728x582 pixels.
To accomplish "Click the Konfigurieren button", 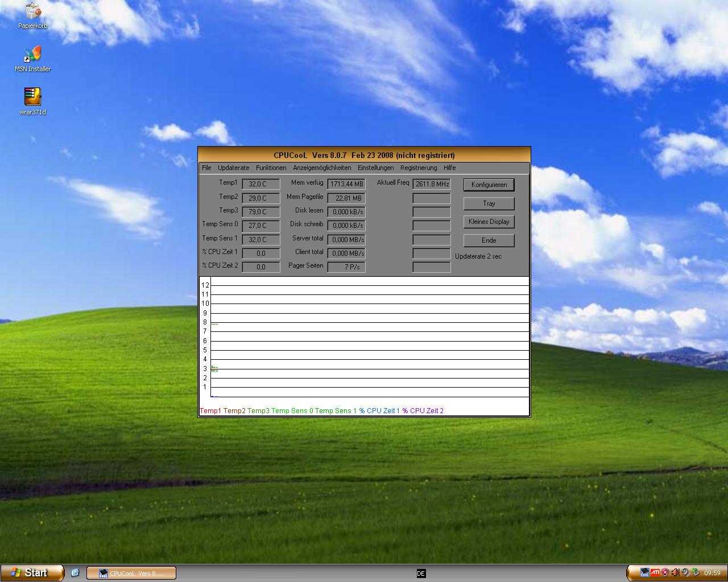I will [489, 185].
